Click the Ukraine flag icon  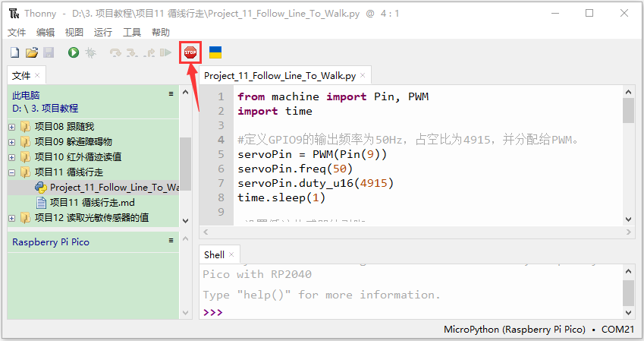tap(215, 52)
